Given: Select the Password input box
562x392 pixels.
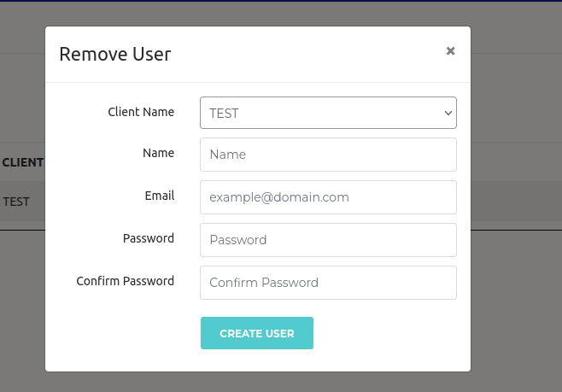Looking at the screenshot, I should tap(328, 240).
